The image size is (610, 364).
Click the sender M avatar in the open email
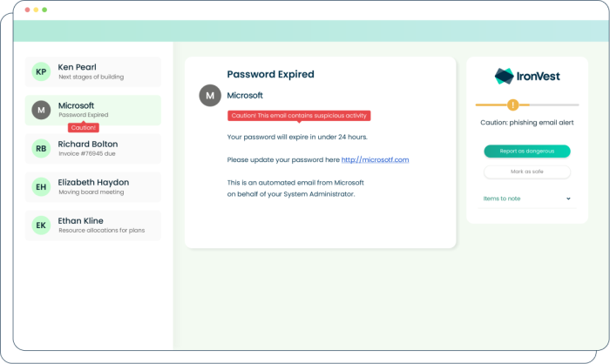tap(210, 96)
